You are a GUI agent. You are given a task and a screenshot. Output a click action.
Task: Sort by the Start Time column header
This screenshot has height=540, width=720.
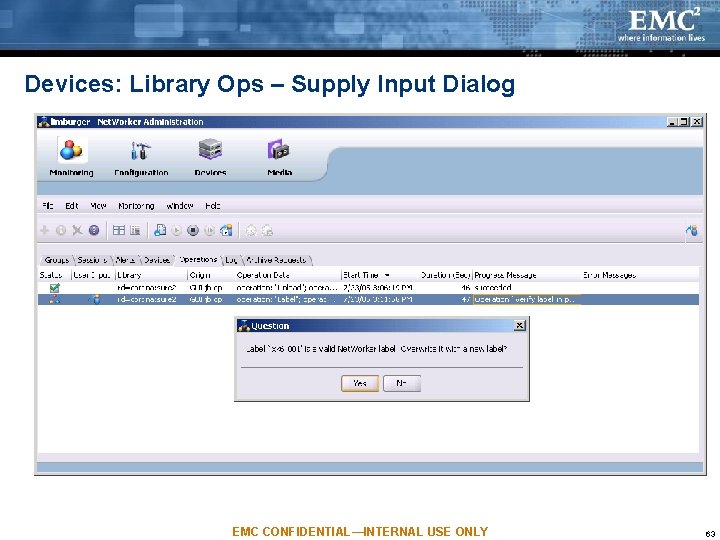(x=379, y=275)
